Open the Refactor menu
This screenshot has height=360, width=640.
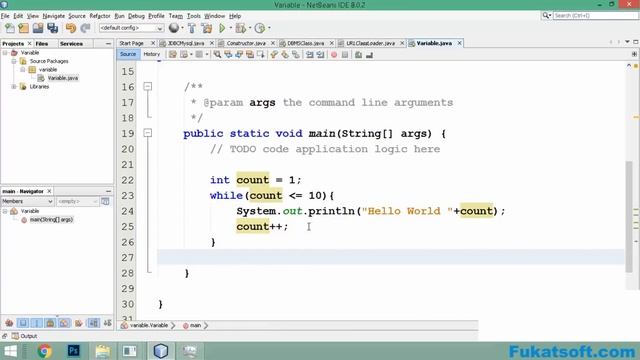pos(100,16)
